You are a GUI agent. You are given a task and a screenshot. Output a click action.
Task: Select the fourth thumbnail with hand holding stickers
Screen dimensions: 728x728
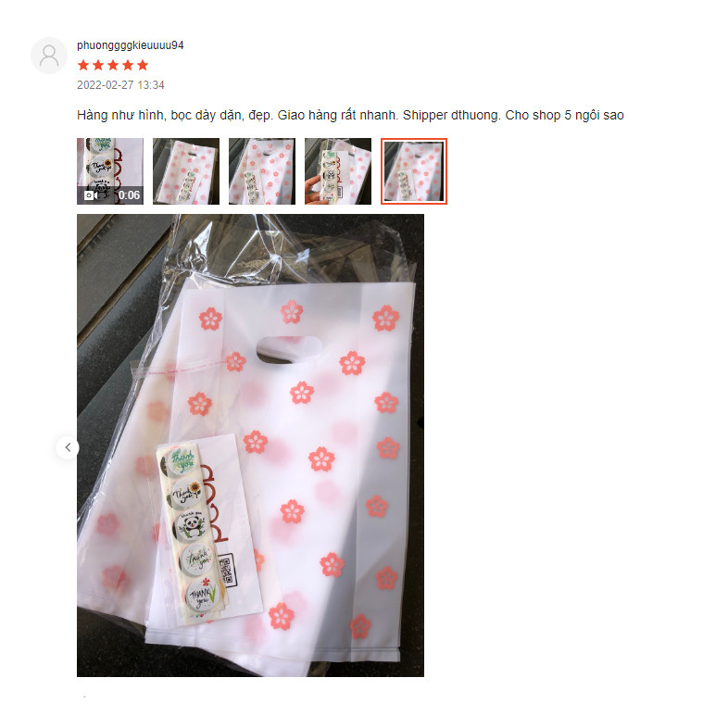338,171
